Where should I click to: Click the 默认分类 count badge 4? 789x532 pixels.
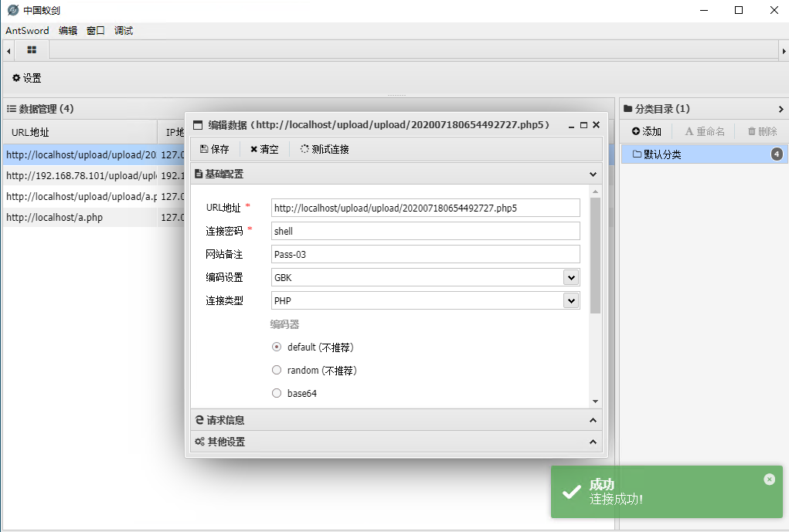(x=777, y=154)
